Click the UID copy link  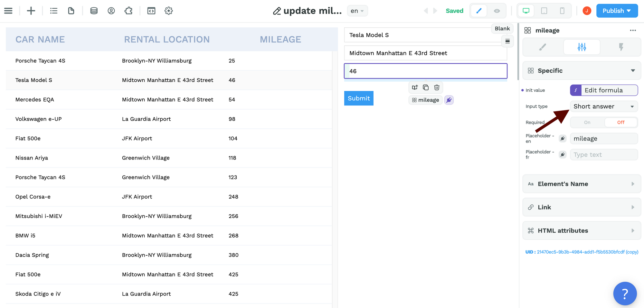[632, 252]
